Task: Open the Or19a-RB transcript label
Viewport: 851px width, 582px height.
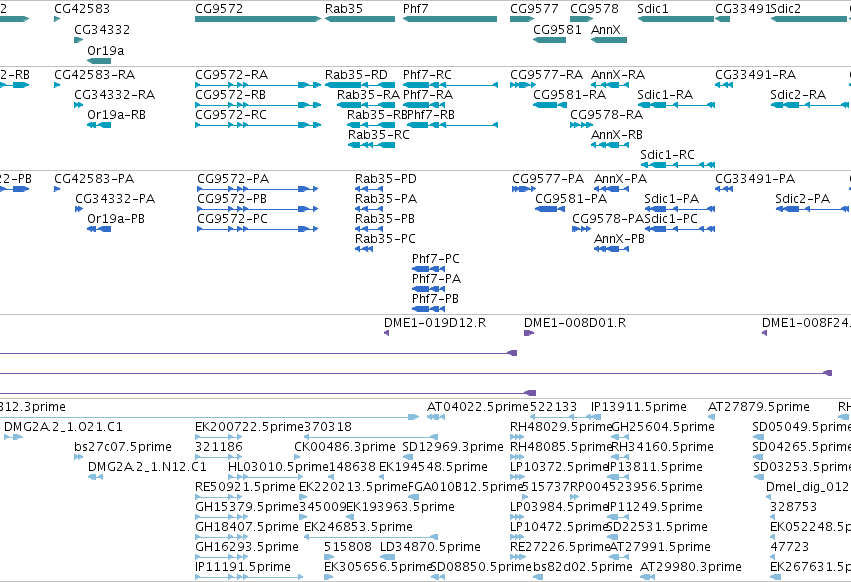Action: tap(116, 115)
